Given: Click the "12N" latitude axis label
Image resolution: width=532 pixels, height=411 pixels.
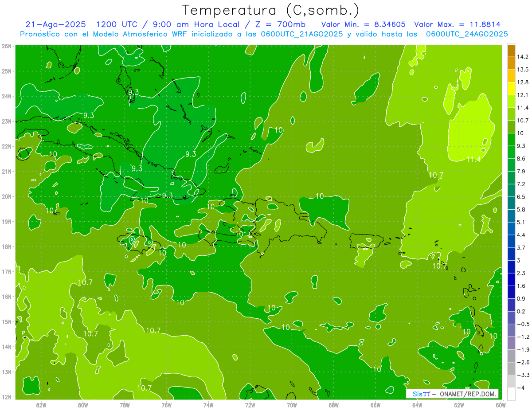Looking at the screenshot, I should [x=6, y=397].
